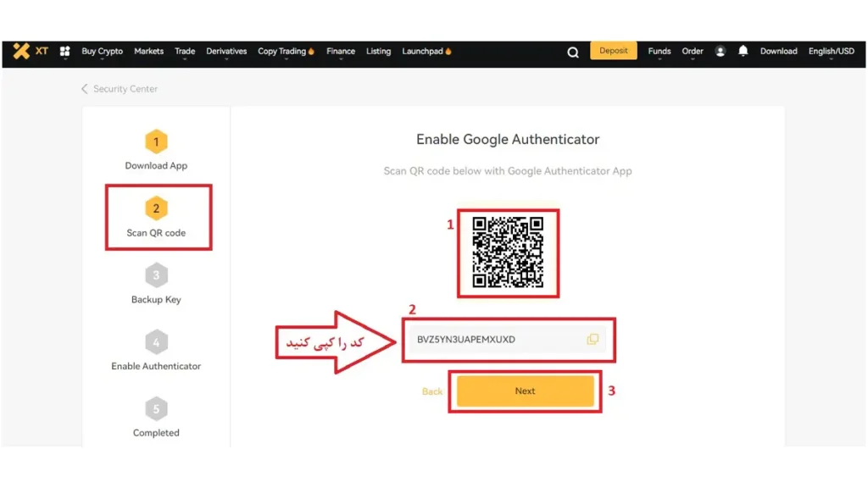Click the yellow Next button
Viewport: 868px width, 488px height.
[525, 391]
